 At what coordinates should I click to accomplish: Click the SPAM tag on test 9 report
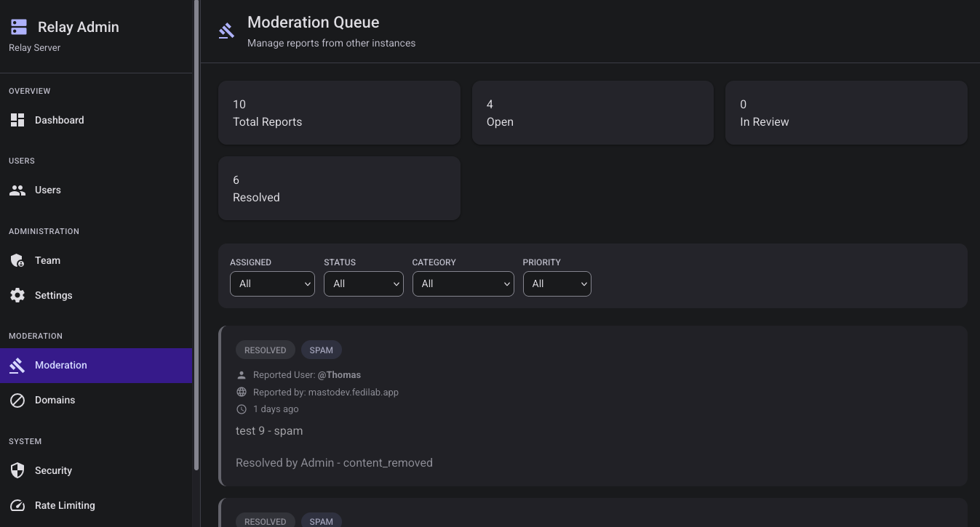(321, 350)
